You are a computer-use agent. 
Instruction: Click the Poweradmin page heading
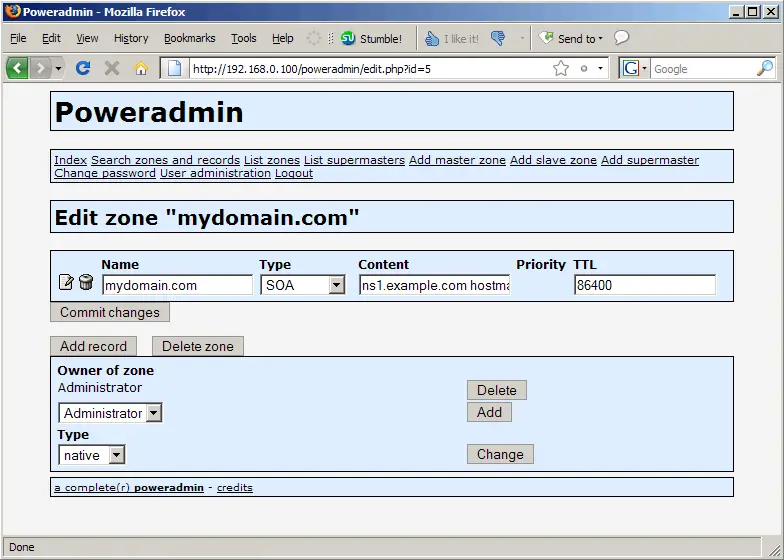pyautogui.click(x=149, y=112)
